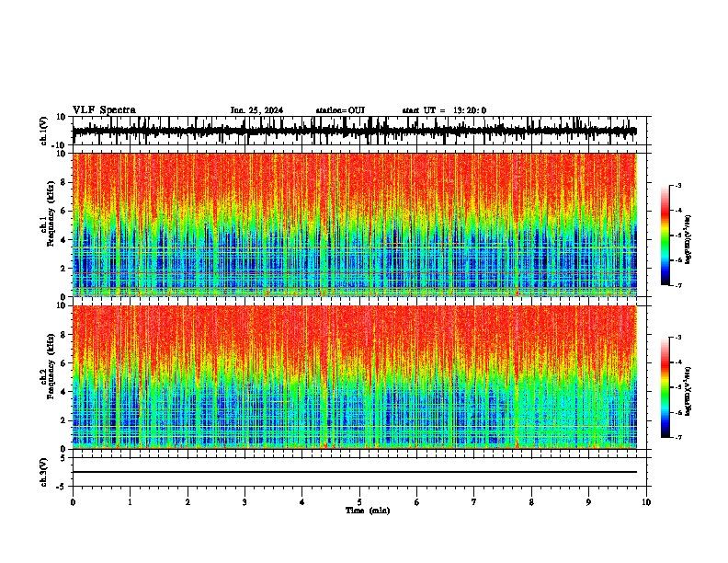
Task: Click inside the ch.1 spectrogram plot
Action: (x=355, y=224)
